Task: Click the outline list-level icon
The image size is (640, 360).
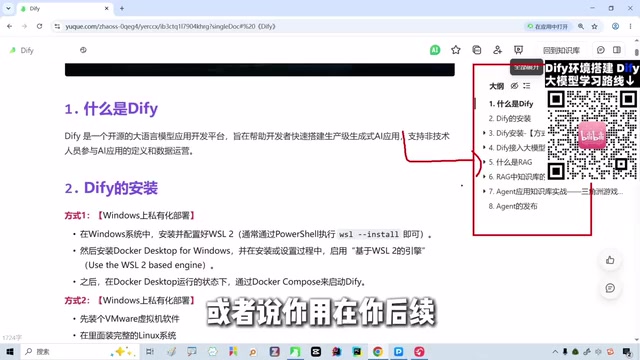Action: coord(527,86)
